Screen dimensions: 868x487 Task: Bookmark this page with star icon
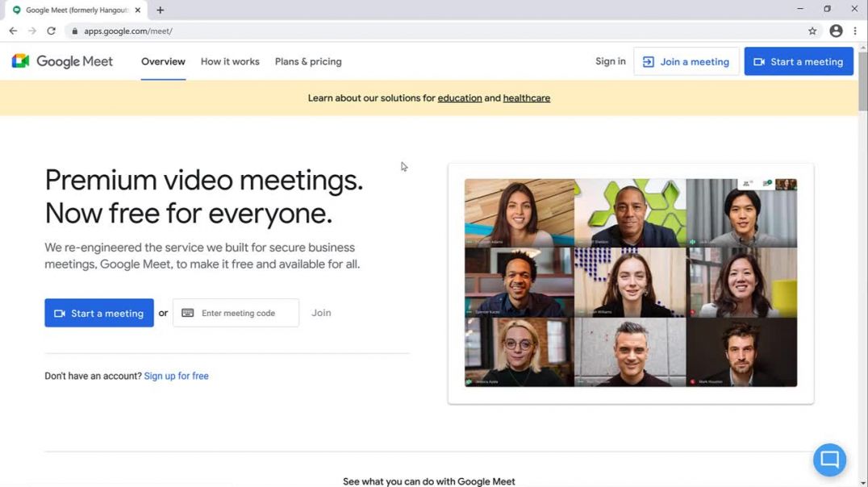[812, 31]
